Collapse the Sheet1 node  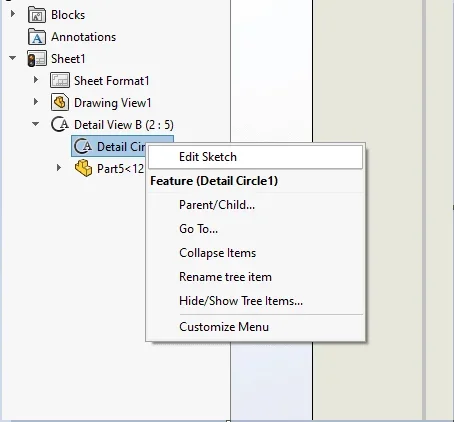point(13,58)
